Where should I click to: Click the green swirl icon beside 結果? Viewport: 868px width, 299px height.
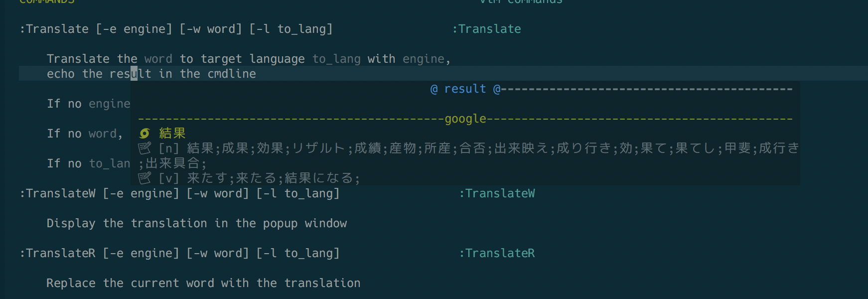click(145, 133)
